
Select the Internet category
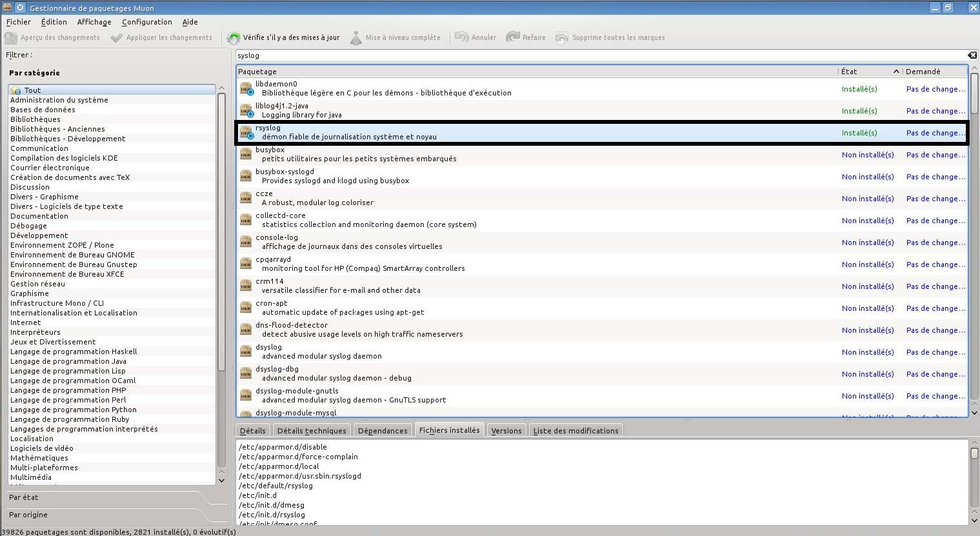(26, 323)
